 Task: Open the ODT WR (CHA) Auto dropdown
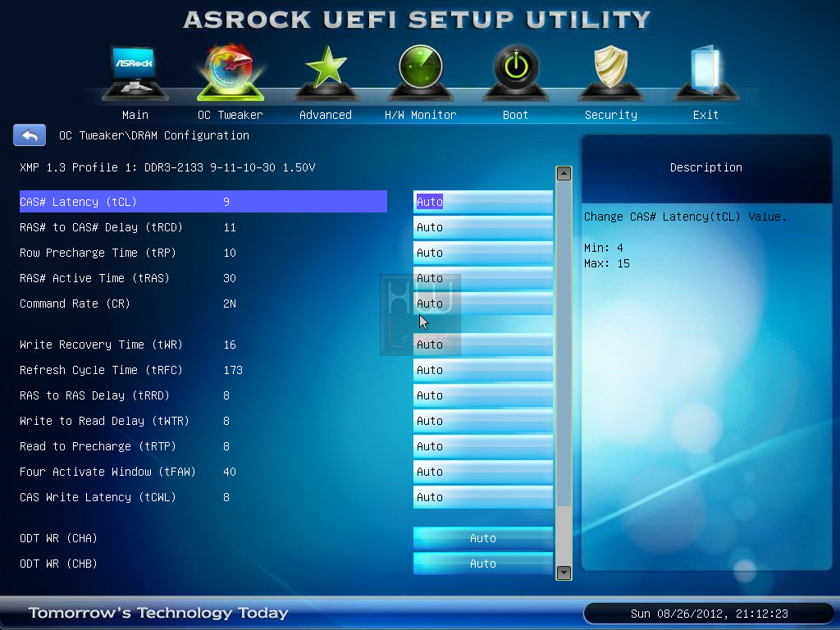tap(483, 538)
